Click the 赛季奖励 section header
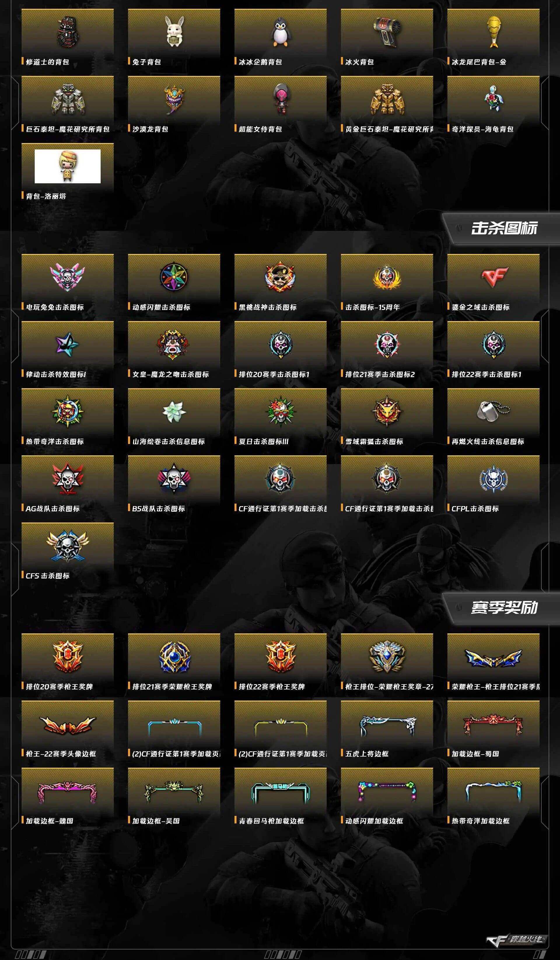This screenshot has height=960, width=560. click(504, 608)
